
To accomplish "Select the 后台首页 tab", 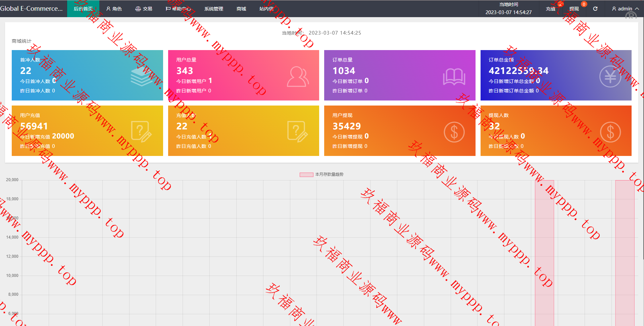I will (83, 9).
